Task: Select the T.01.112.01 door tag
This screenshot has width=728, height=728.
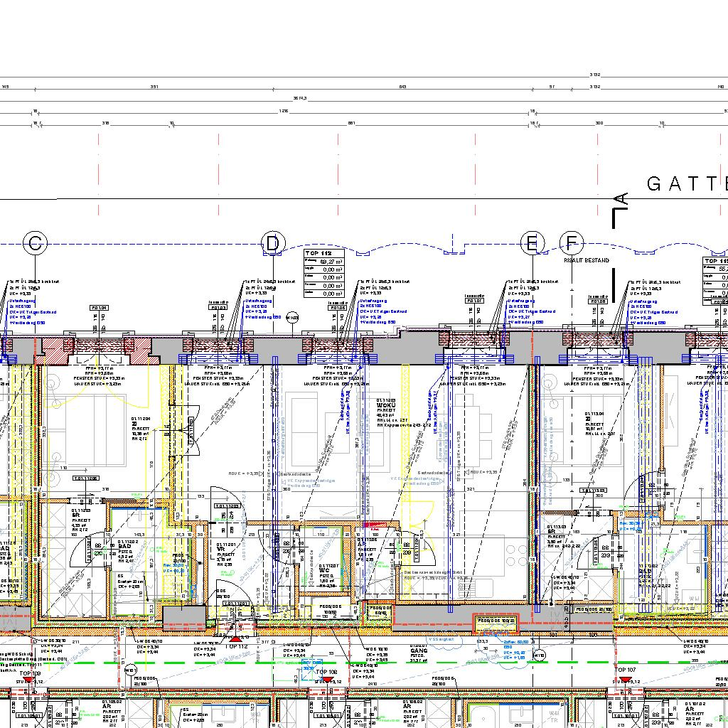Action: coord(233,604)
